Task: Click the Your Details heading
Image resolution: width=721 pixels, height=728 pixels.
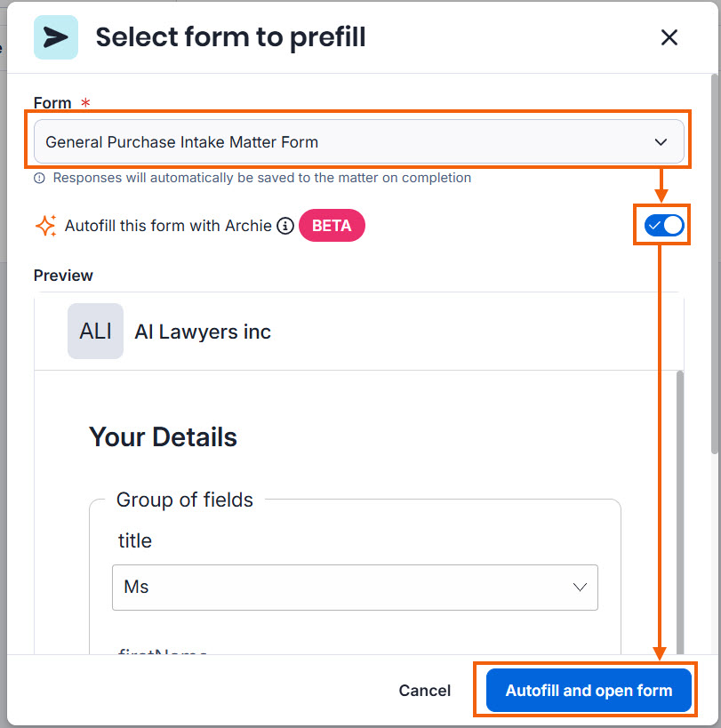Action: pyautogui.click(x=163, y=437)
